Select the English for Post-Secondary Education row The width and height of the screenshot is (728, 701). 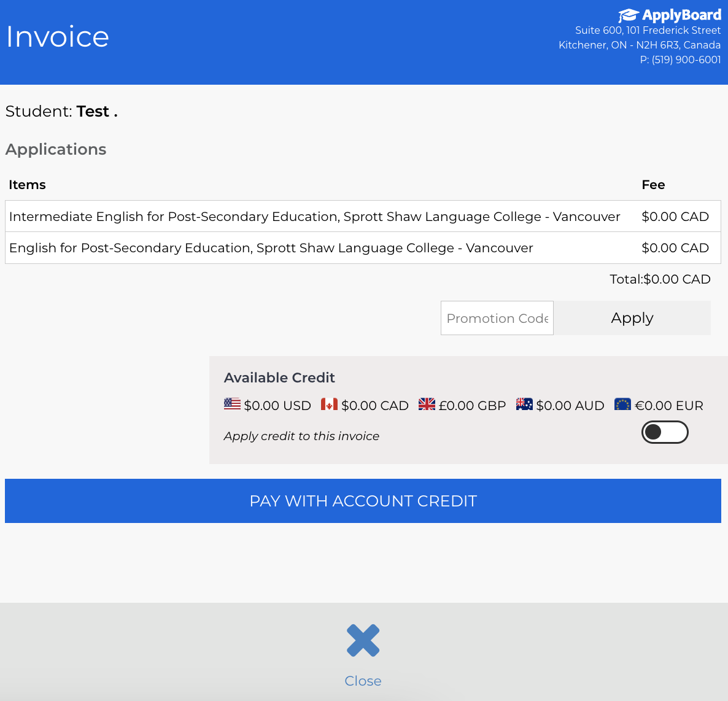[x=271, y=248]
